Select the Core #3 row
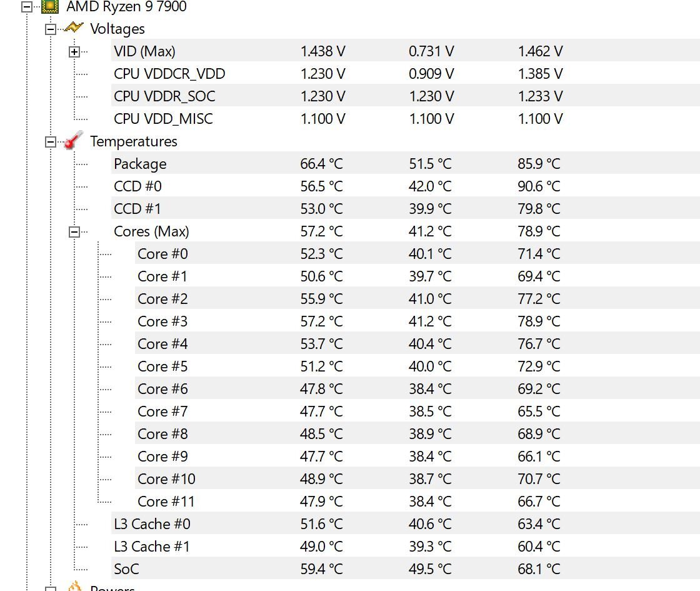The width and height of the screenshot is (700, 591). tap(417, 321)
